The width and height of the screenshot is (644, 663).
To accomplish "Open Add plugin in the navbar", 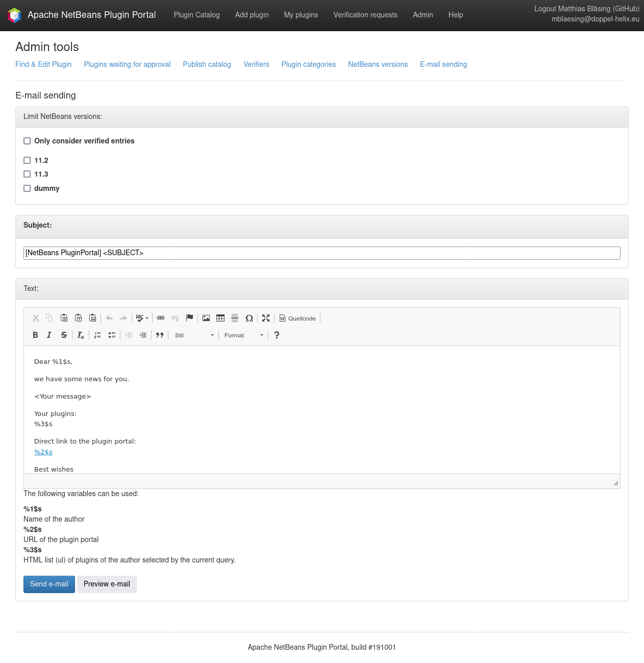I will 252,15.
